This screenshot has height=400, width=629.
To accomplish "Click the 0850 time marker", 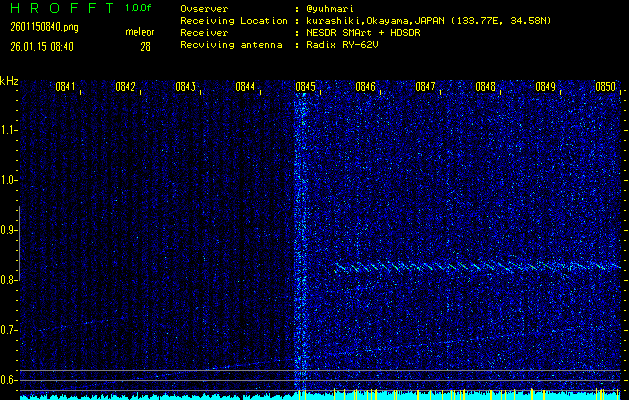I will pyautogui.click(x=605, y=87).
